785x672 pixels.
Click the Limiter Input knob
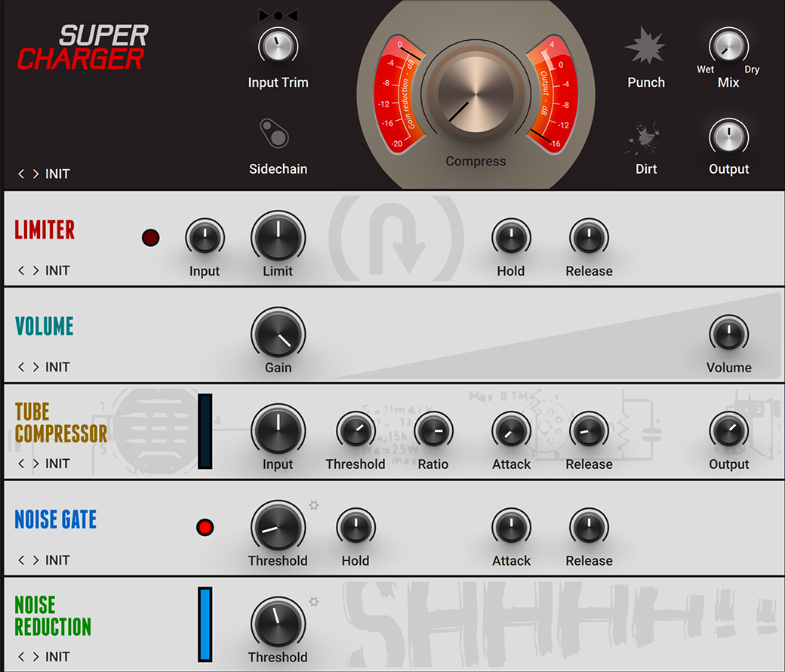click(205, 237)
